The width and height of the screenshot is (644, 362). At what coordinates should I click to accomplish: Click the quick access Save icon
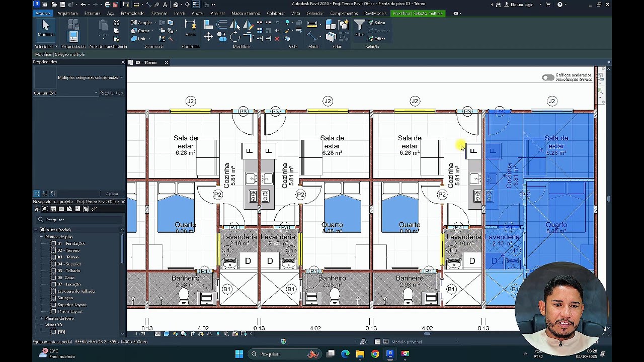pyautogui.click(x=63, y=5)
